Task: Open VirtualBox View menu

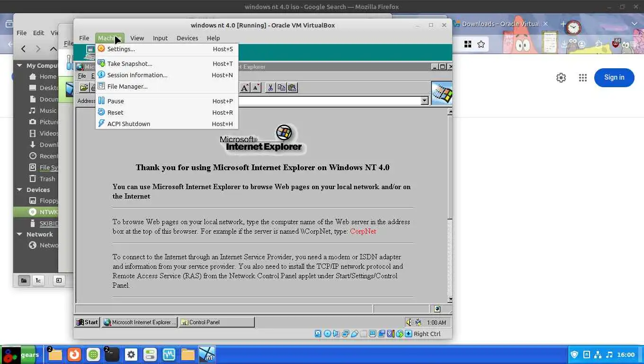Action: coord(137,38)
